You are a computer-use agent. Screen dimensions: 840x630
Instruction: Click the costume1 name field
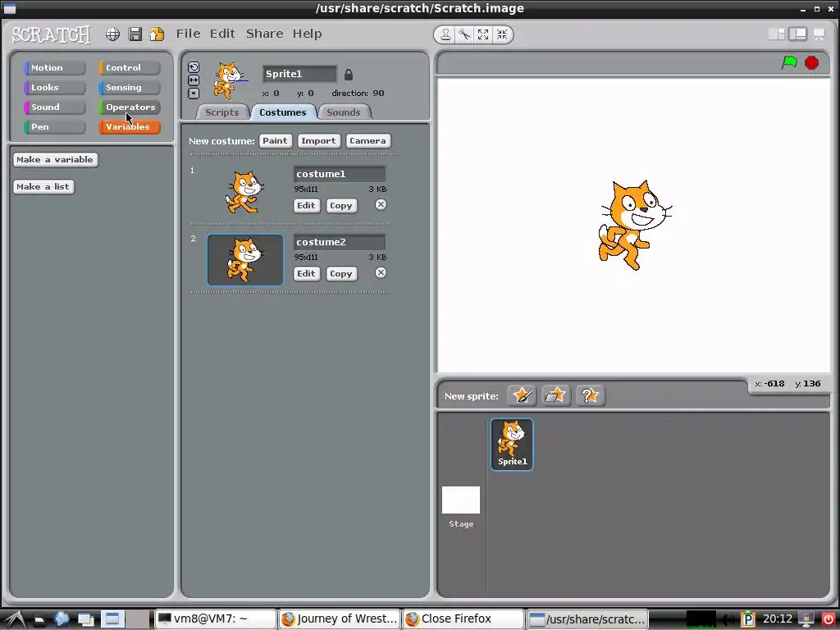coord(340,174)
